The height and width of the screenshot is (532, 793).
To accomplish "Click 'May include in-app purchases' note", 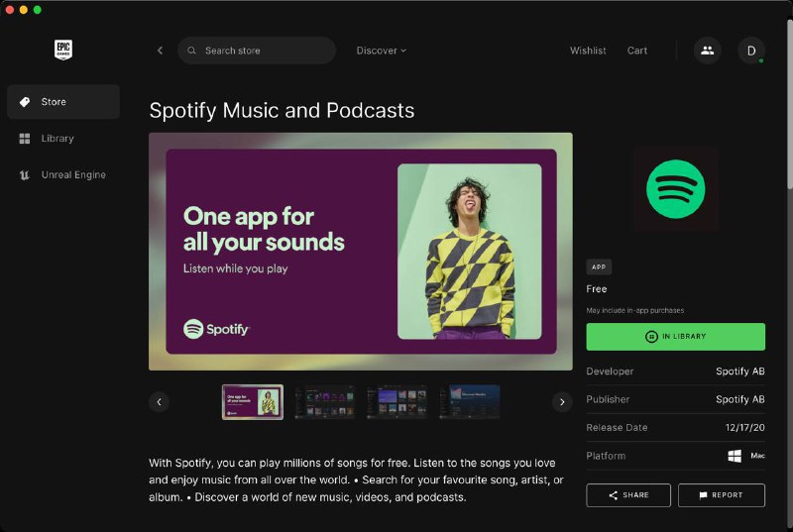I will 634,310.
